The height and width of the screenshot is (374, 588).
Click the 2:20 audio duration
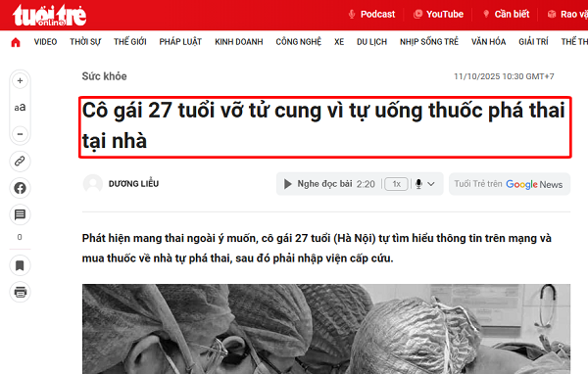coord(366,184)
